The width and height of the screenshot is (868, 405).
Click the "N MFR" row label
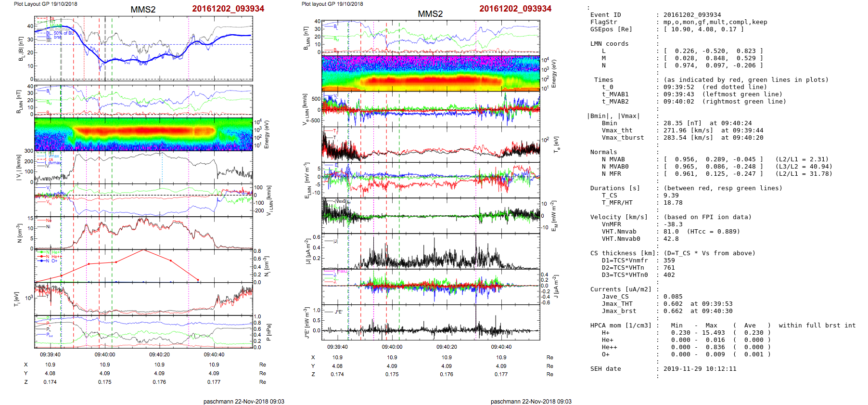pos(612,174)
